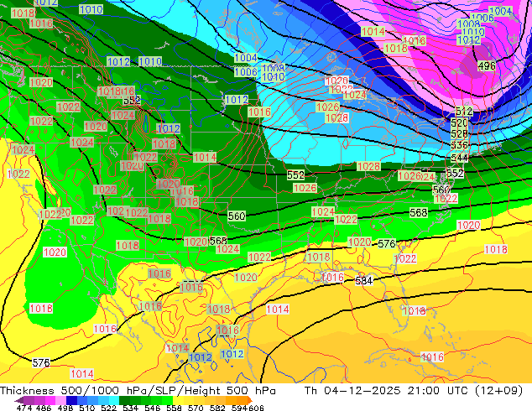
Task: Click the '544' height contour label
Action: [x=459, y=158]
